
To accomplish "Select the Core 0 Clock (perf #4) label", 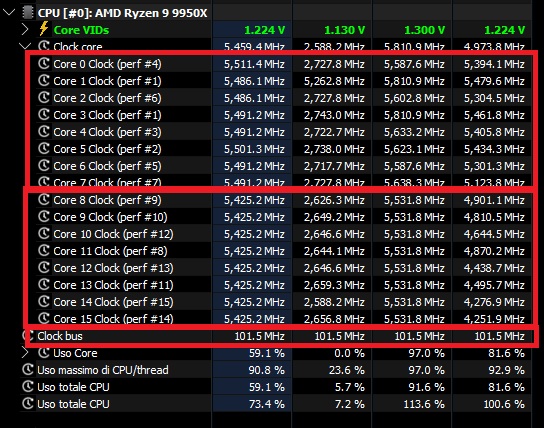I will 107,64.
